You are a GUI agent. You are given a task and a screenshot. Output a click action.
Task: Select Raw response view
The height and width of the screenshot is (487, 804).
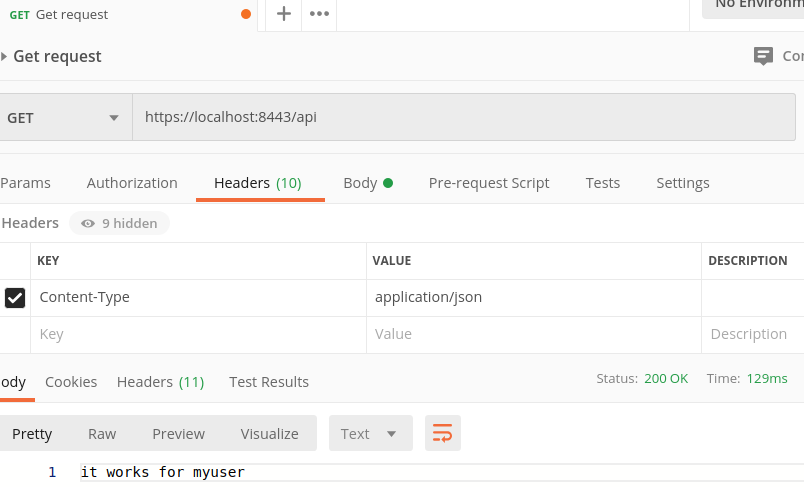click(102, 434)
